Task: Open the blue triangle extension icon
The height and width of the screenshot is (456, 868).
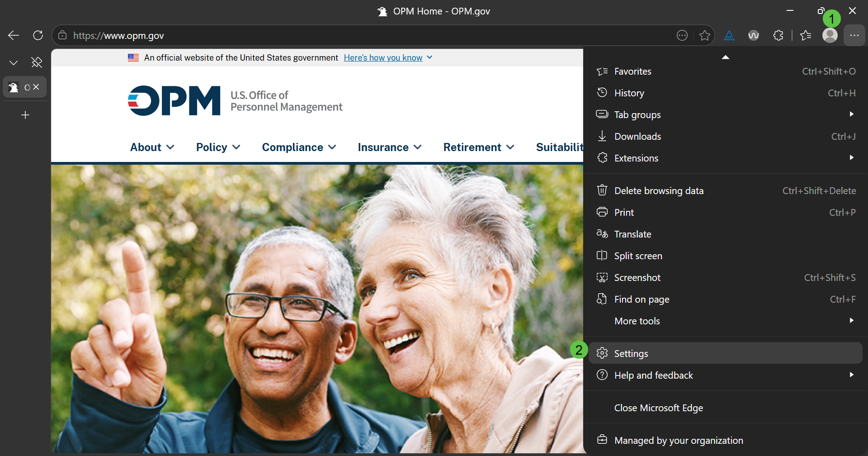Action: 729,35
